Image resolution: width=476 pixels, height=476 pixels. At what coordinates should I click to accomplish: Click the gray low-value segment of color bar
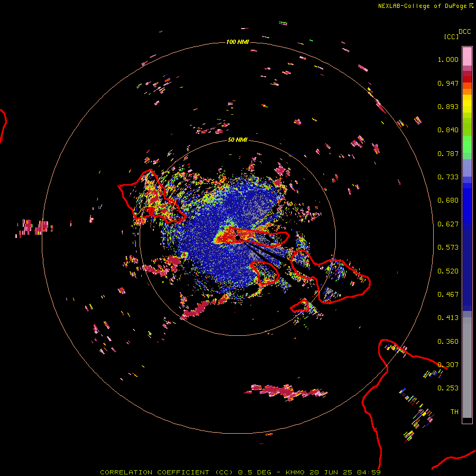pos(467,368)
